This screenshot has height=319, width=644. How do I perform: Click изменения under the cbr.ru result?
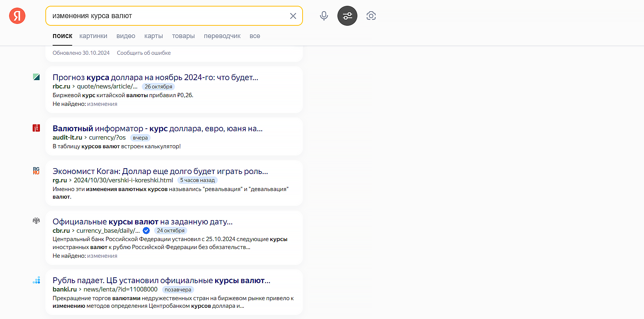click(102, 256)
